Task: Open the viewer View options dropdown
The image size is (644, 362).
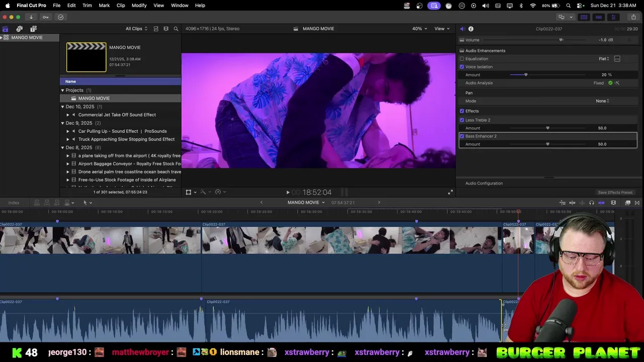Action: 442,29
